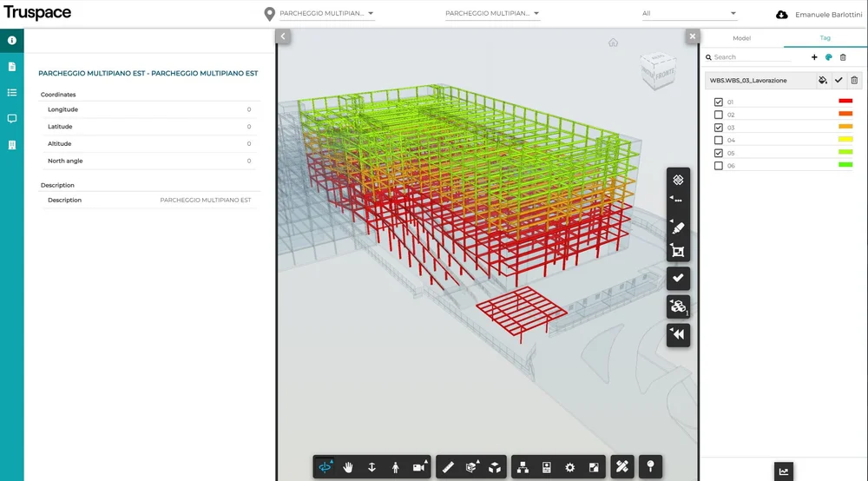Toggle full screen viewer icon

[594, 467]
